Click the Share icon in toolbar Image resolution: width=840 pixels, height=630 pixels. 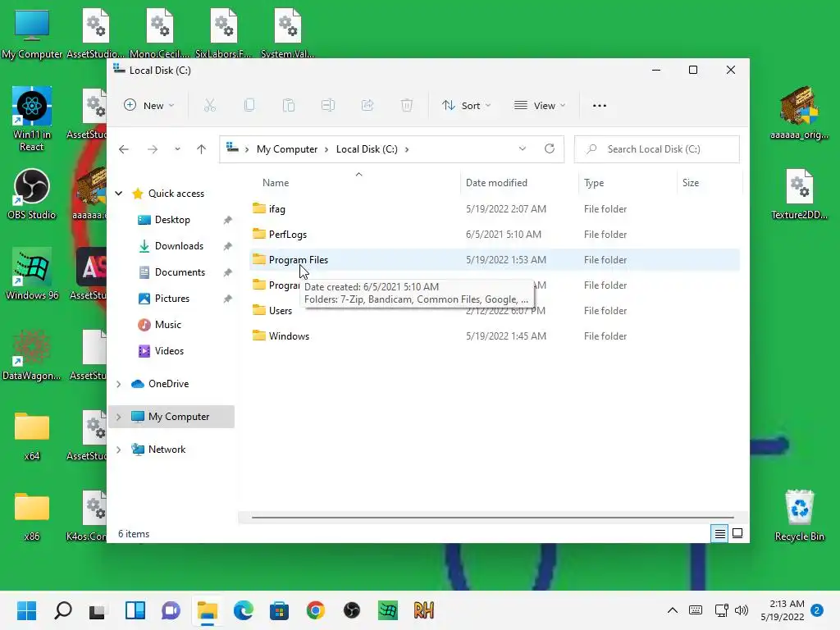coord(367,106)
